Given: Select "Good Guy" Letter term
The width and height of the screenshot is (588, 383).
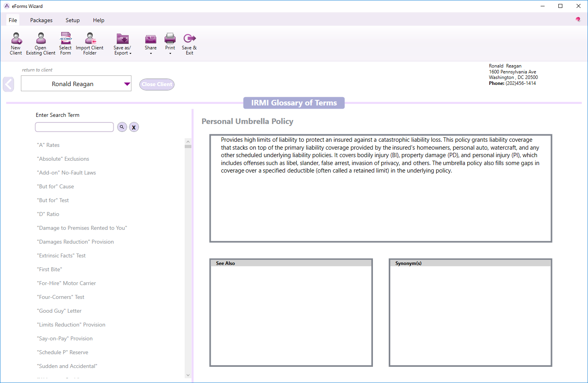Looking at the screenshot, I should 59,311.
